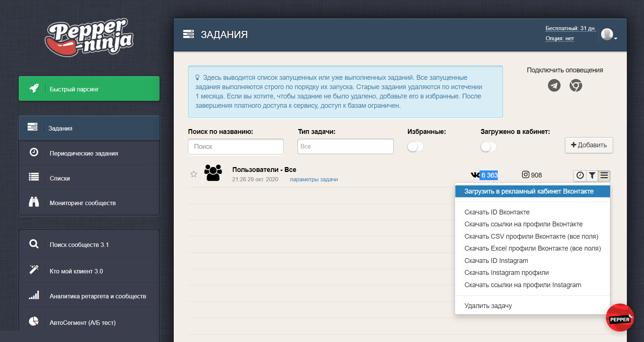Click the rocket icon for quick parsing
This screenshot has height=342, width=644.
click(x=34, y=88)
